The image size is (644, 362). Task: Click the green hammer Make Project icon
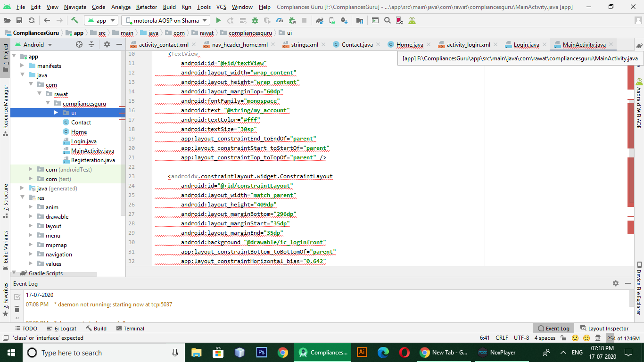[x=74, y=20]
